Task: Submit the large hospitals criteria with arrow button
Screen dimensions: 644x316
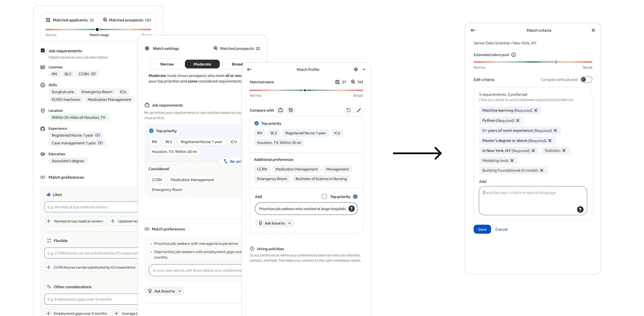Action: pos(352,208)
